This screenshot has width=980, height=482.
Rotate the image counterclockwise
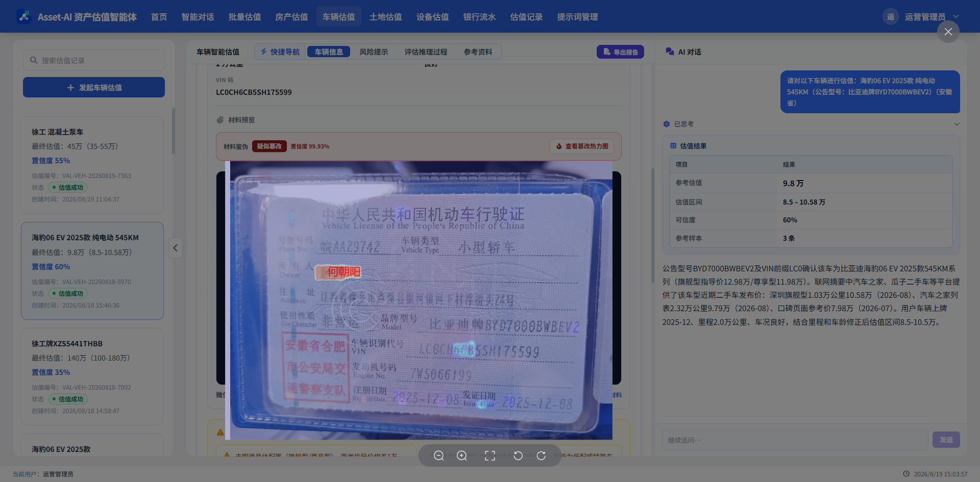click(518, 455)
